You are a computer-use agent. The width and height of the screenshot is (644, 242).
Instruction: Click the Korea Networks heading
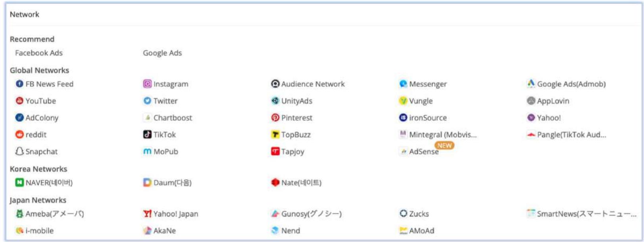tap(38, 169)
